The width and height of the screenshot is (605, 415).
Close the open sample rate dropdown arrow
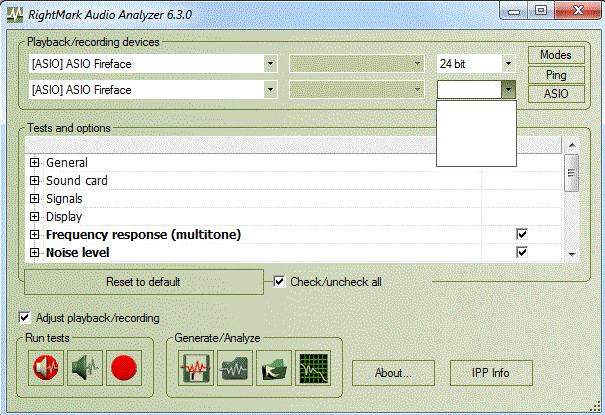tap(509, 89)
